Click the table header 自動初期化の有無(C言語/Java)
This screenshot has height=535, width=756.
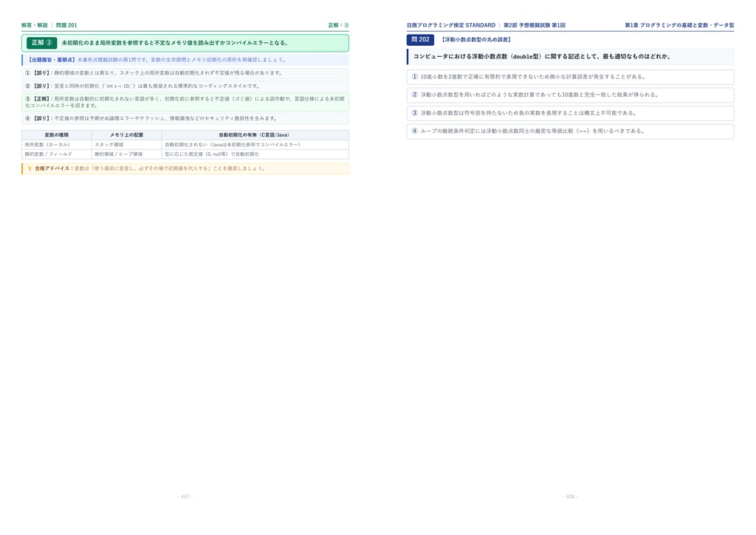pyautogui.click(x=255, y=135)
